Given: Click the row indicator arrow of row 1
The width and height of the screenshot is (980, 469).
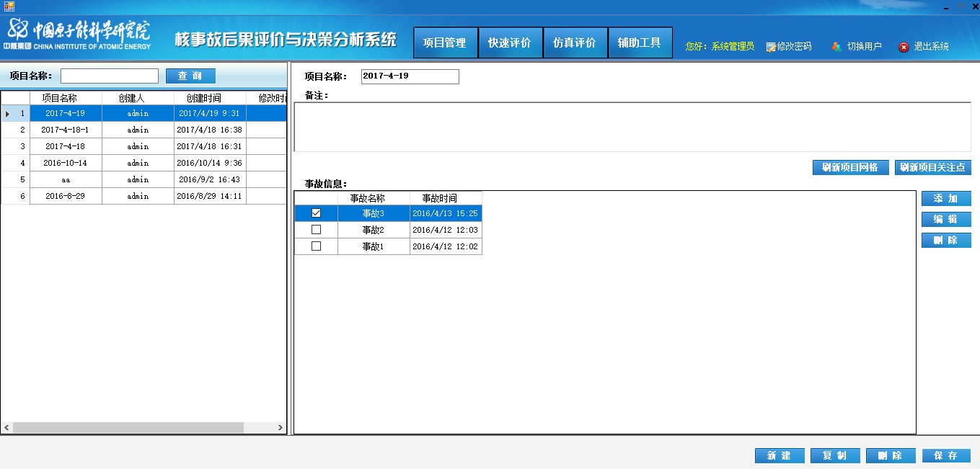Looking at the screenshot, I should (x=8, y=114).
